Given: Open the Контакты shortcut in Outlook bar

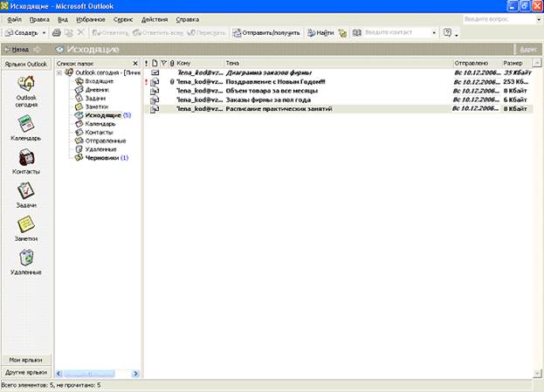Looking at the screenshot, I should tap(26, 158).
